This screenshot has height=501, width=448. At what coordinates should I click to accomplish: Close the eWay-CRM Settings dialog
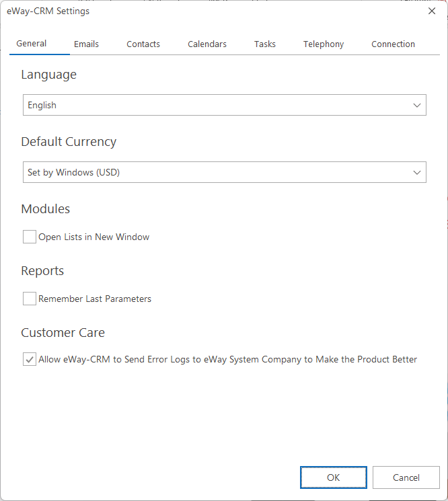(432, 11)
